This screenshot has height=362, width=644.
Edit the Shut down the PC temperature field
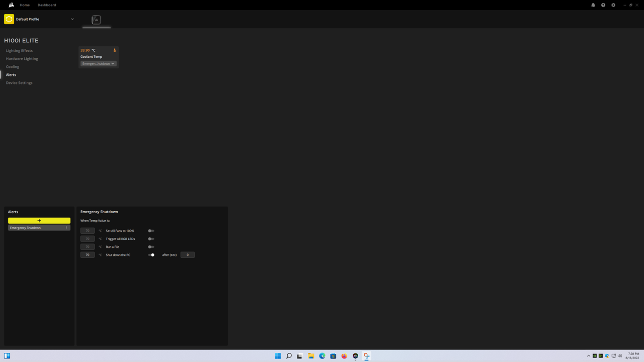[88, 255]
